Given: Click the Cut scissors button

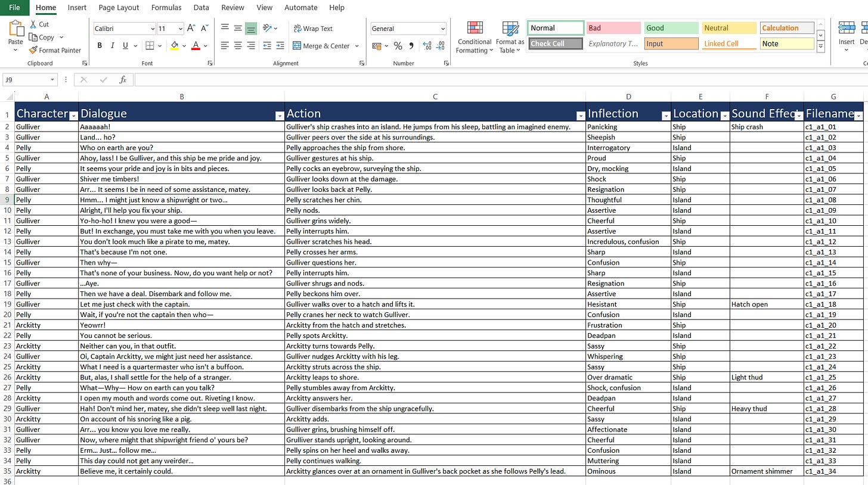Looking at the screenshot, I should click(x=39, y=24).
